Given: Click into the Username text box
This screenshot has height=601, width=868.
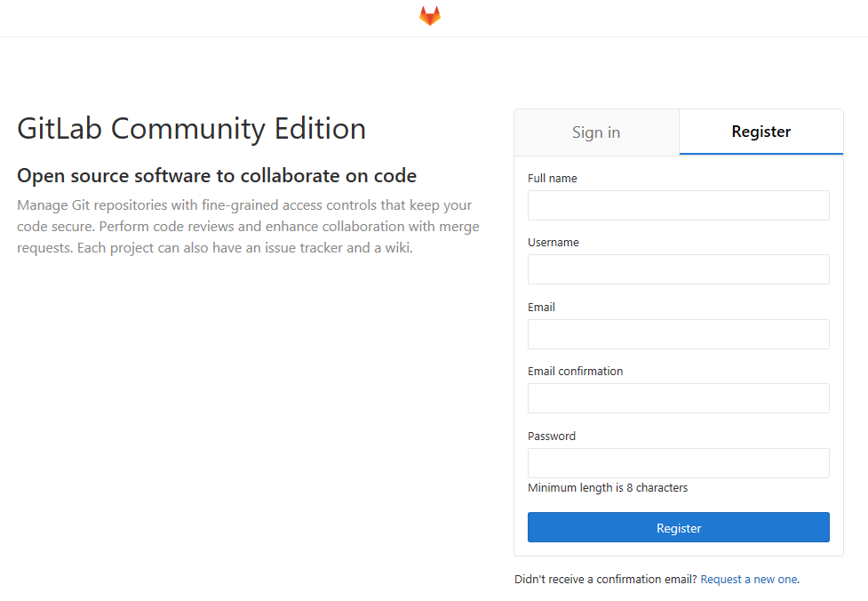Looking at the screenshot, I should click(x=679, y=269).
